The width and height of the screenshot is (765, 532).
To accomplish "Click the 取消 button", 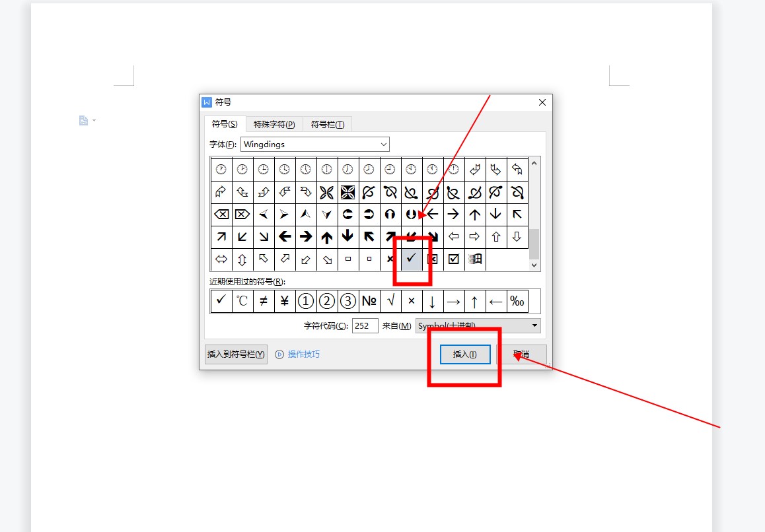I will (x=521, y=354).
